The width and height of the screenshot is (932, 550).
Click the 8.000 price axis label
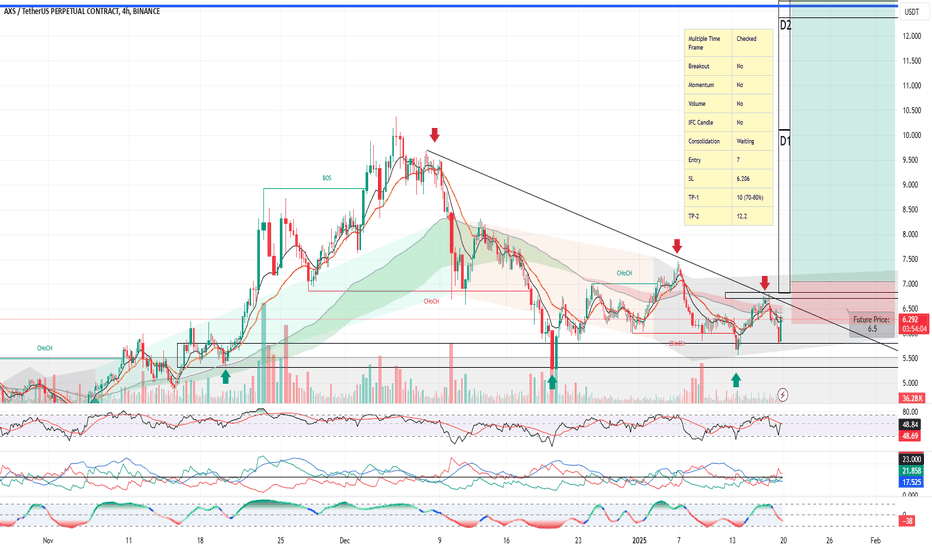point(912,234)
